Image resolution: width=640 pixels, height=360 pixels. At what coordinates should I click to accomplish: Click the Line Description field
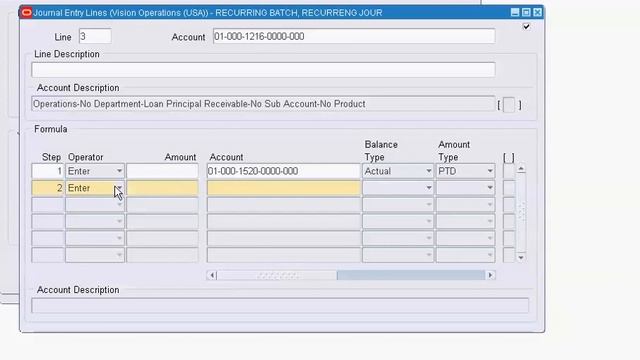pos(263,70)
